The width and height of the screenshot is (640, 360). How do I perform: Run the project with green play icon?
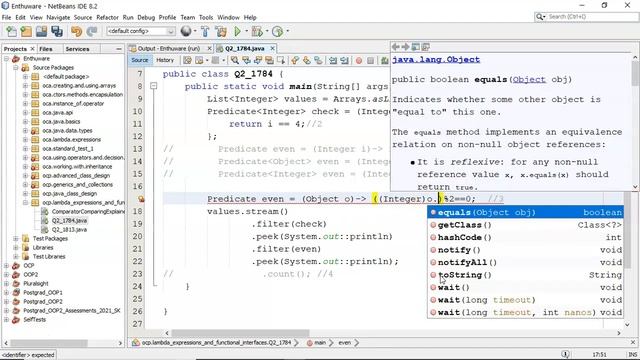pyautogui.click(x=238, y=31)
